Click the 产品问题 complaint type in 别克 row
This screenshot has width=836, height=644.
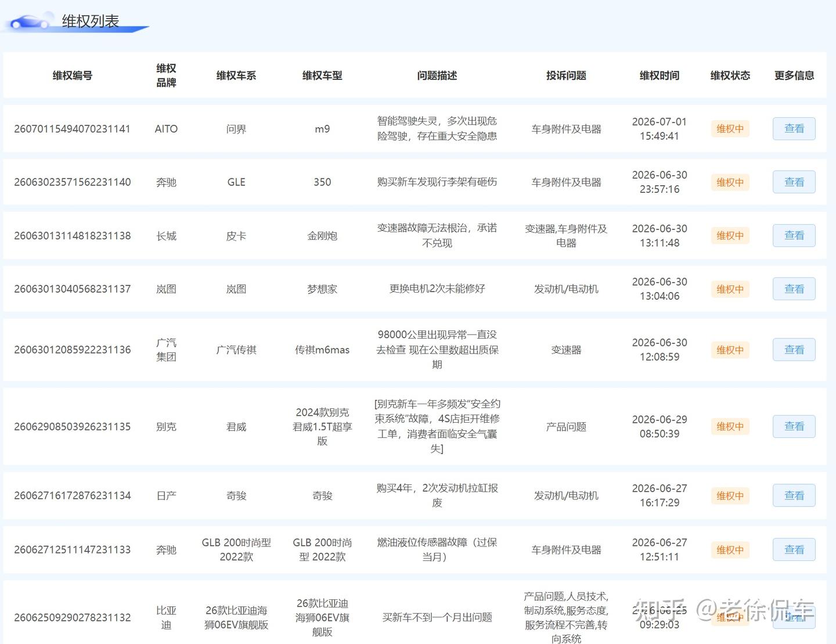566,427
